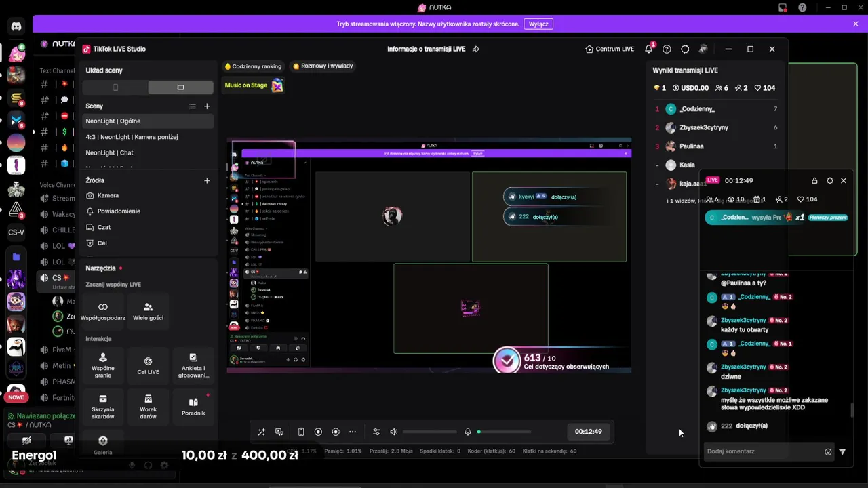The image size is (868, 488).
Task: Open the NOWE badge in server list
Action: coord(16,397)
